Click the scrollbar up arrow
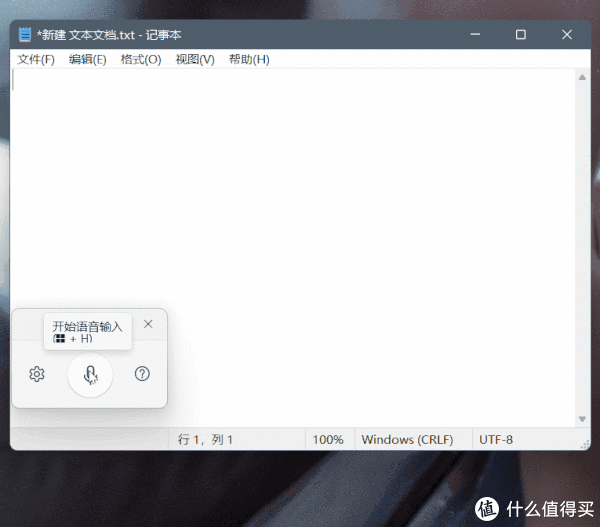The width and height of the screenshot is (600, 527). coord(582,77)
